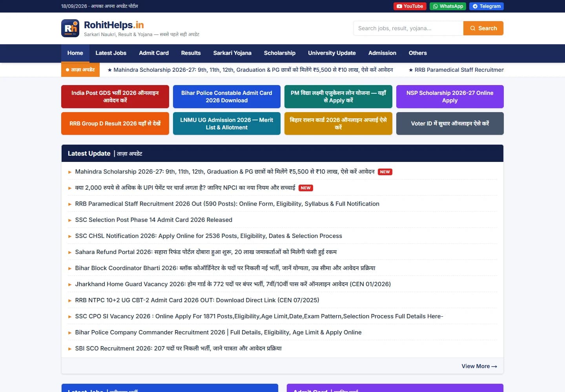Open Mahindra Scholarship 2026-27 list entry
The height and width of the screenshot is (392, 565).
click(225, 172)
